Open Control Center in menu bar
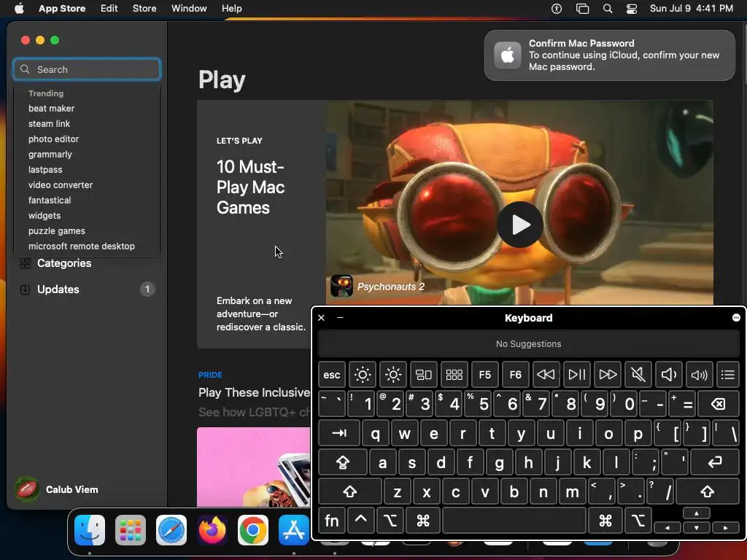 (632, 9)
